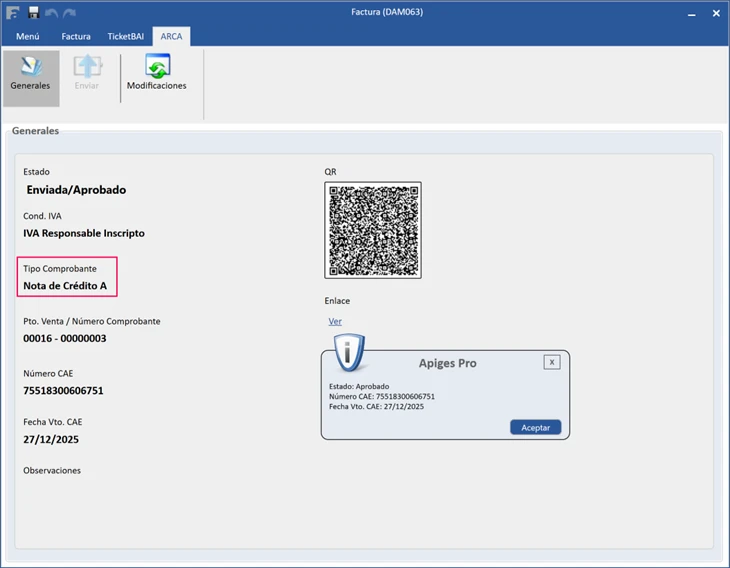Switch to the TicketBAI tab

pos(126,36)
